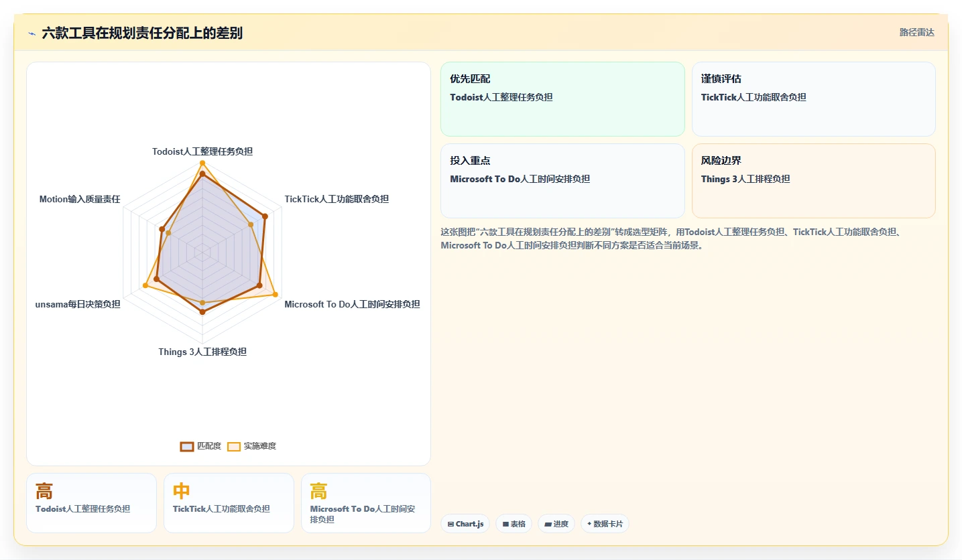Viewport: 962px width, 560px height.
Task: Click the orange 实施难度 legend color box
Action: pyautogui.click(x=234, y=447)
